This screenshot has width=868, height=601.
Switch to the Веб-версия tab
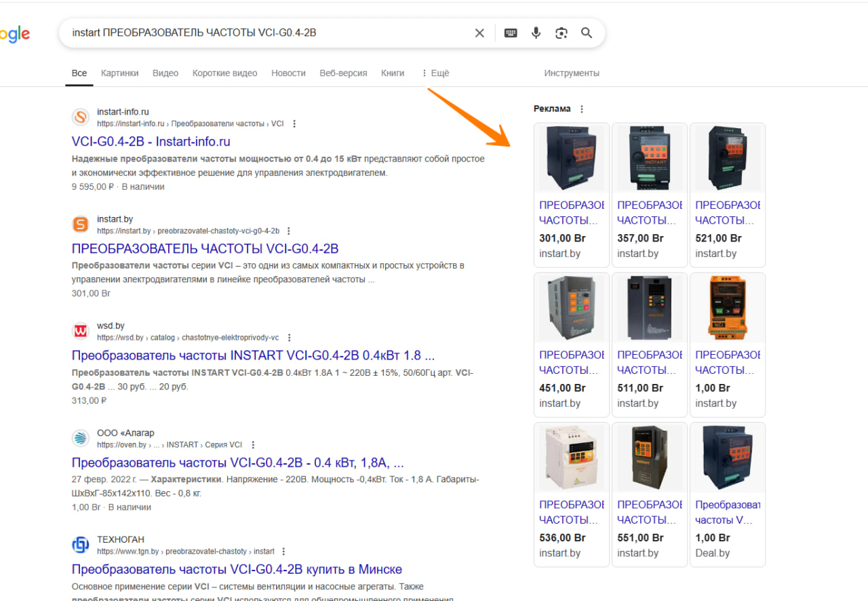(x=343, y=73)
